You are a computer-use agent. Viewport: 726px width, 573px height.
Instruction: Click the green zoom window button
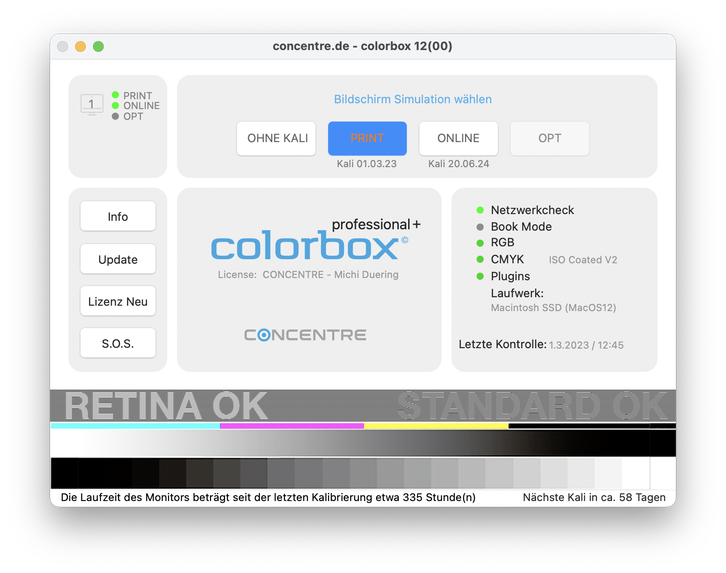coord(98,46)
